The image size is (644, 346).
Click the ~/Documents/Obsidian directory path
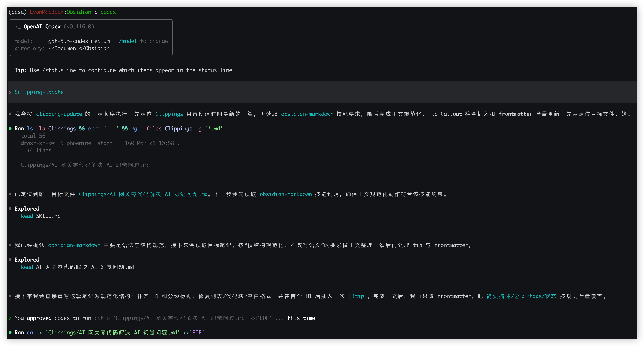tap(79, 48)
